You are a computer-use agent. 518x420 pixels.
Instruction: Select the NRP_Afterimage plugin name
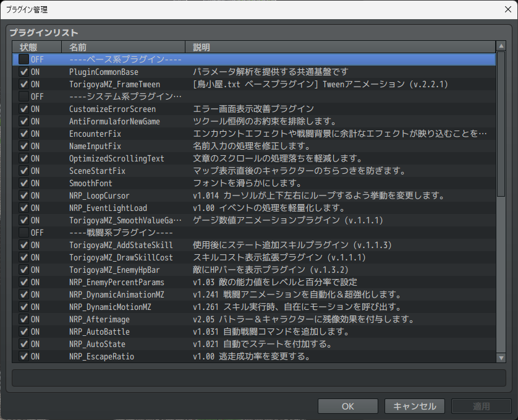[100, 319]
